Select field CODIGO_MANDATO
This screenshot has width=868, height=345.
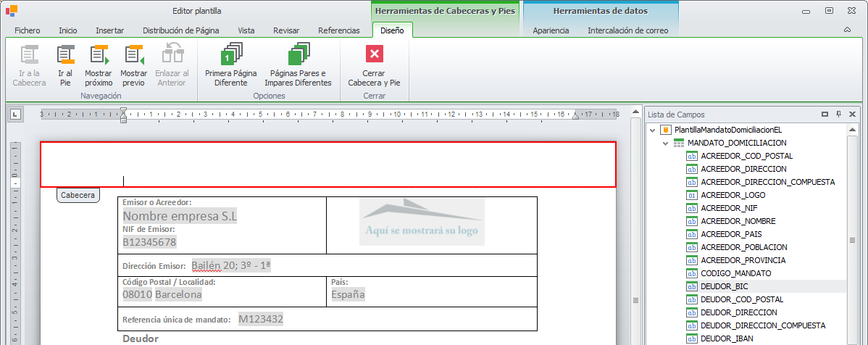coord(735,273)
